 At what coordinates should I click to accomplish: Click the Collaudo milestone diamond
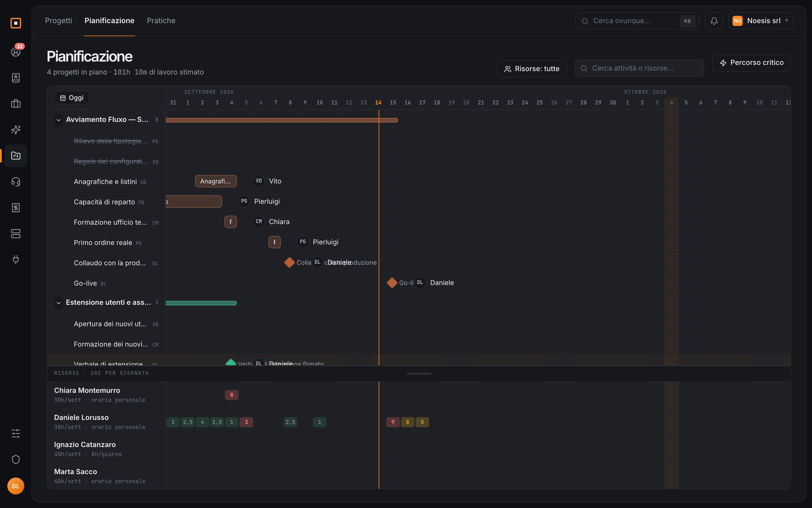(289, 262)
